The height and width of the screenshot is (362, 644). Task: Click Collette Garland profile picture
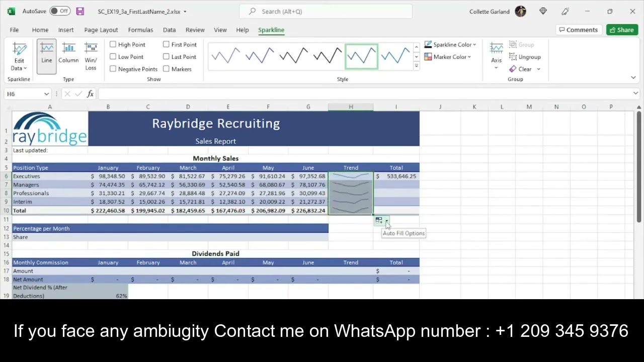[521, 11]
